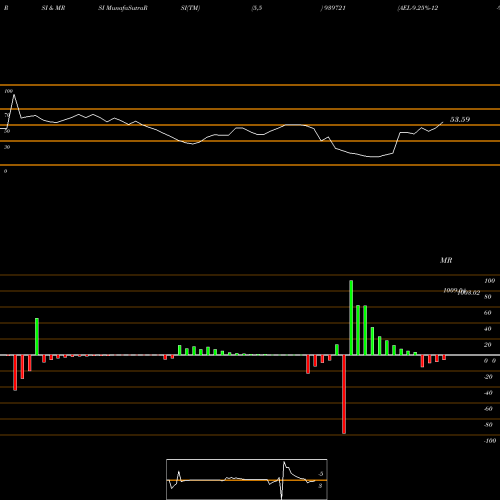Click the RSI value label 53.59

[x=460, y=119]
